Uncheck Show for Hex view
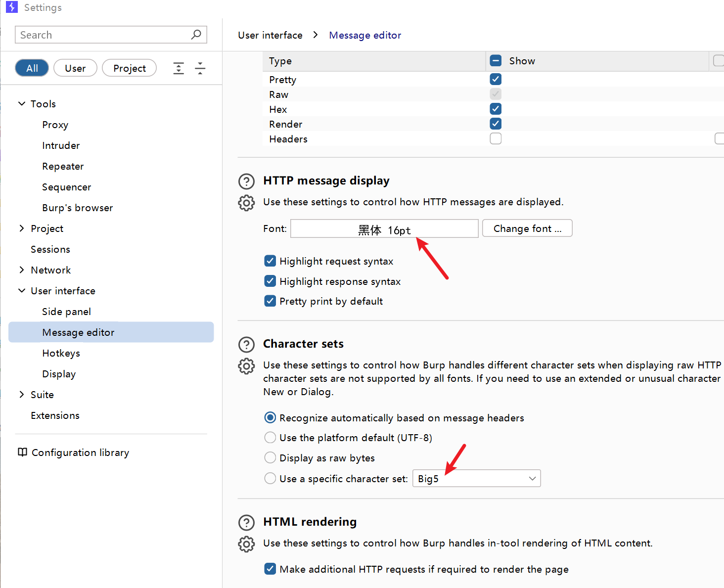Viewport: 724px width, 588px height. pos(496,109)
